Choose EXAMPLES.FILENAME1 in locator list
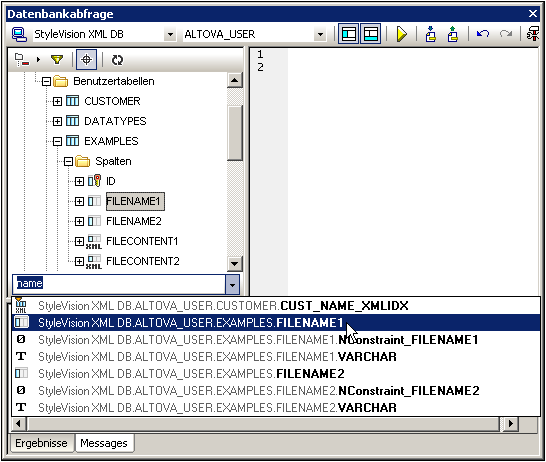The image size is (546, 462). coord(276,323)
